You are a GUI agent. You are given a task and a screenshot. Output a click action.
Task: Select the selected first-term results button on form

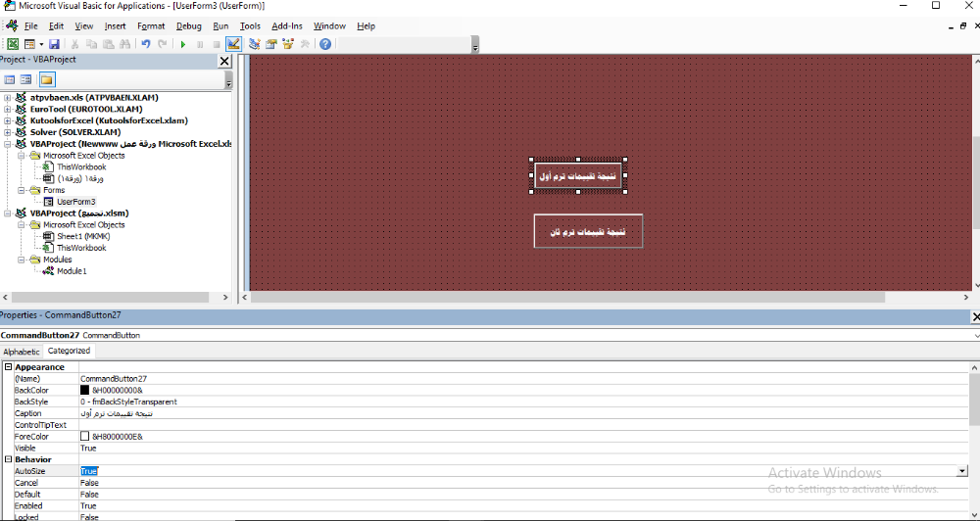tap(578, 176)
